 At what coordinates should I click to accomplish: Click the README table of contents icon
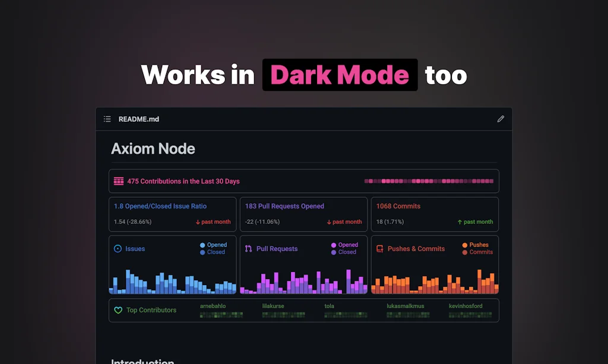(x=107, y=119)
